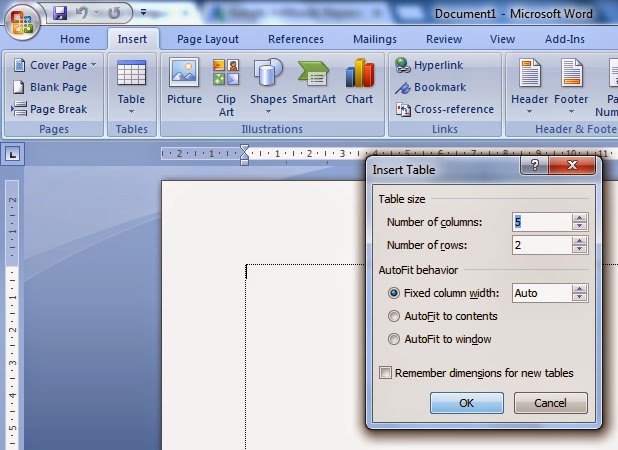Go to the References tab
The image size is (618, 450).
point(296,39)
